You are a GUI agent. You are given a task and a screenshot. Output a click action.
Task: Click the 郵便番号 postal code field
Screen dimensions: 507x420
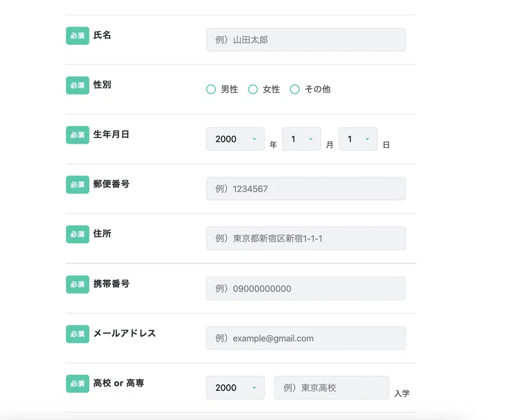[305, 189]
